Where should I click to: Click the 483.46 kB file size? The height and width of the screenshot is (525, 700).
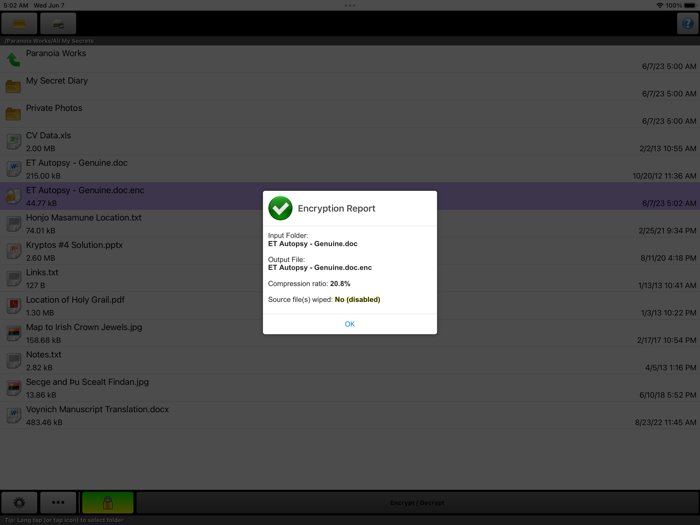pos(44,422)
